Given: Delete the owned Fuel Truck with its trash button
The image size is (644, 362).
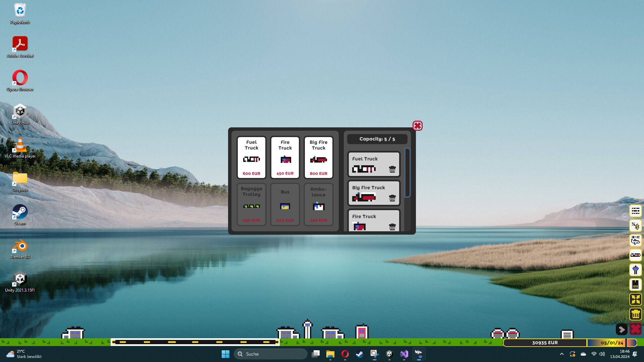Looking at the screenshot, I should (393, 170).
